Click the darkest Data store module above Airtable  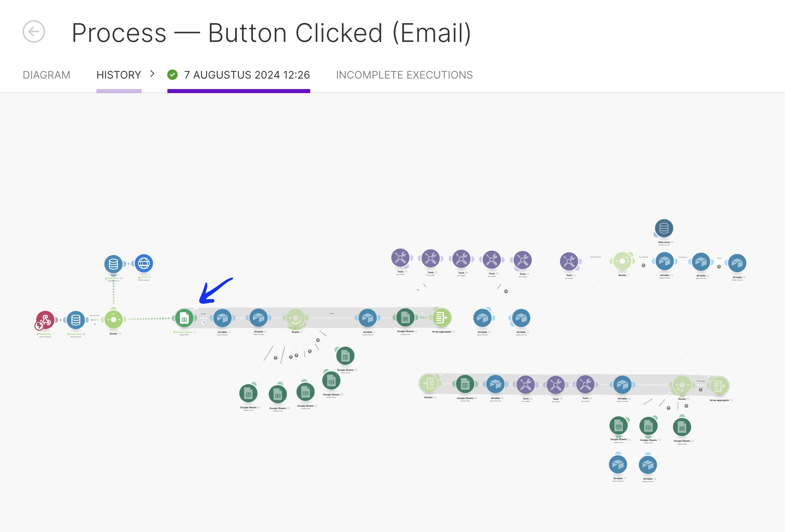(664, 229)
